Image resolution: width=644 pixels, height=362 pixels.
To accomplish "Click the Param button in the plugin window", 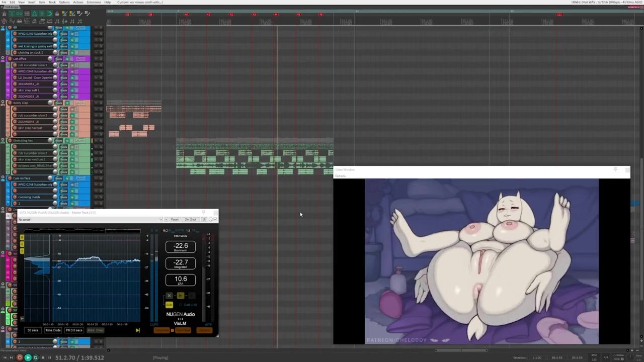I will (175, 220).
